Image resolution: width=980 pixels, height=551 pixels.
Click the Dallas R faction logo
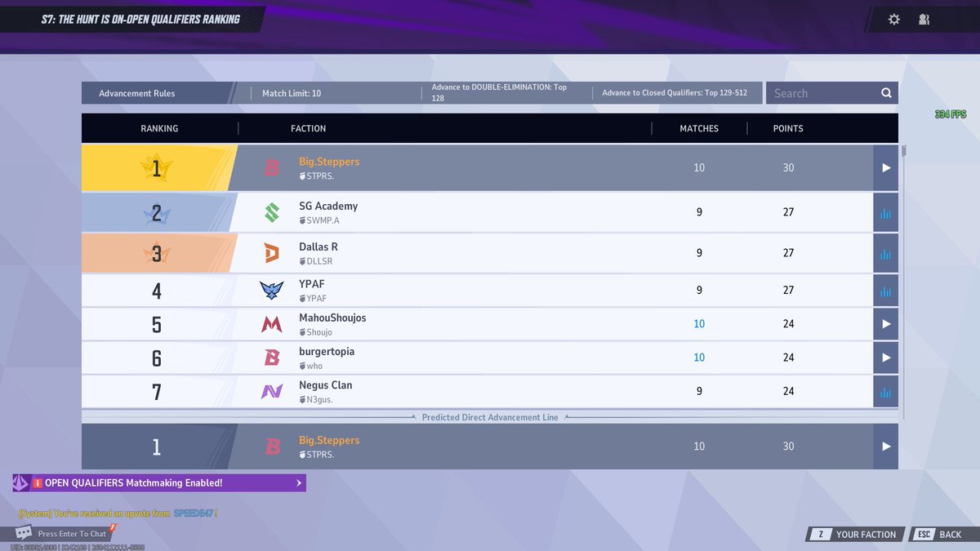[x=272, y=253]
